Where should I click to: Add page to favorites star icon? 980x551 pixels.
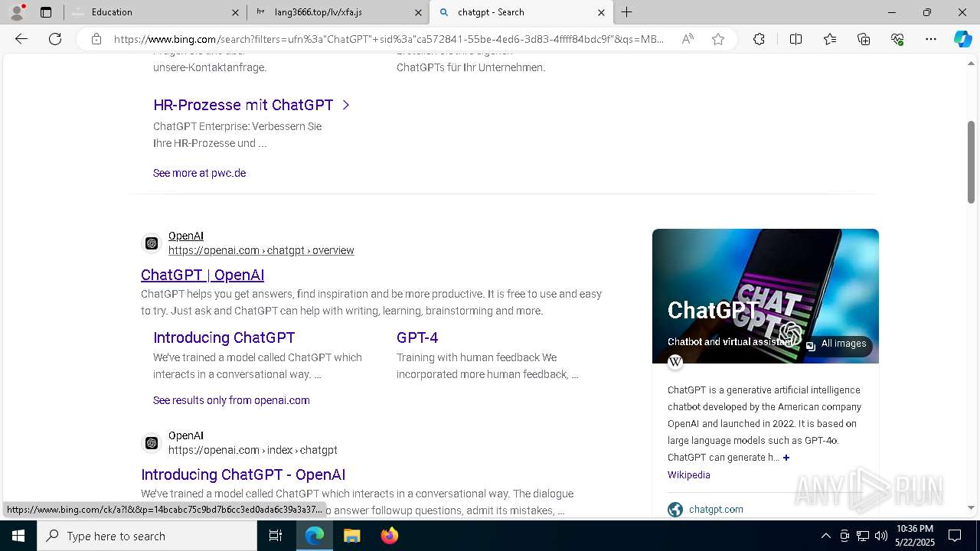coord(718,39)
